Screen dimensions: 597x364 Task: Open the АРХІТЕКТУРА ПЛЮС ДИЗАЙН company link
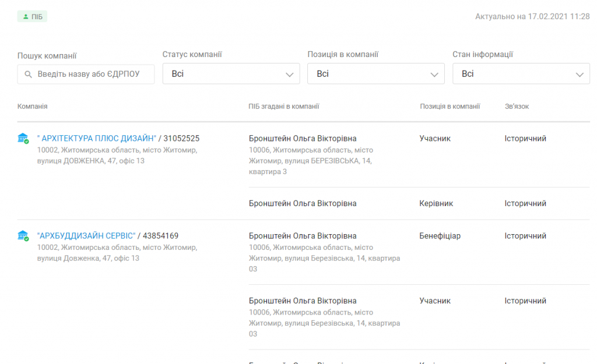(97, 139)
